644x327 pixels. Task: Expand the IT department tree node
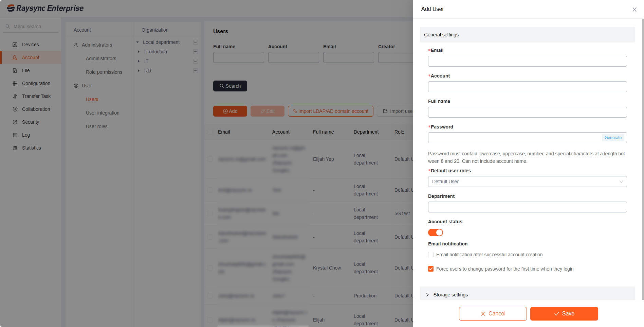pyautogui.click(x=139, y=61)
